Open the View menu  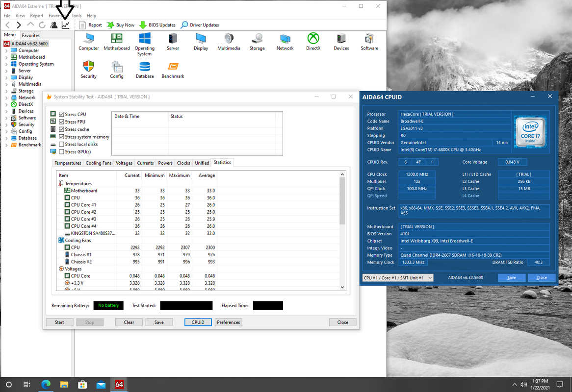20,16
